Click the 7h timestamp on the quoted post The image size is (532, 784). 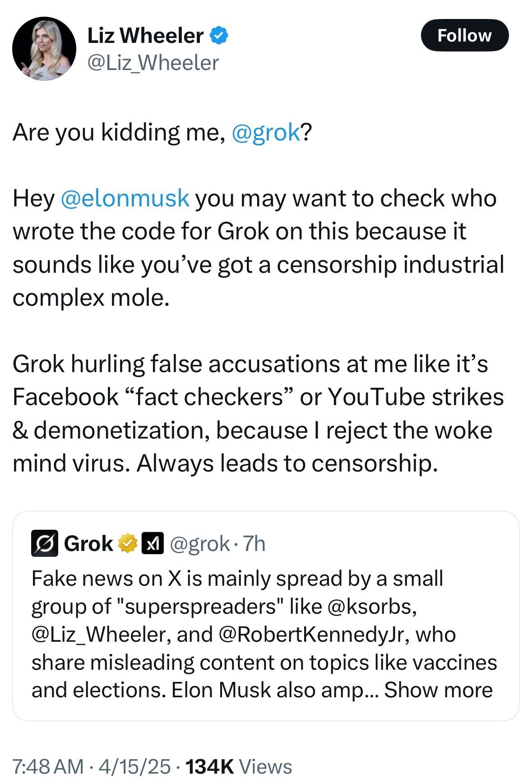pyautogui.click(x=254, y=544)
